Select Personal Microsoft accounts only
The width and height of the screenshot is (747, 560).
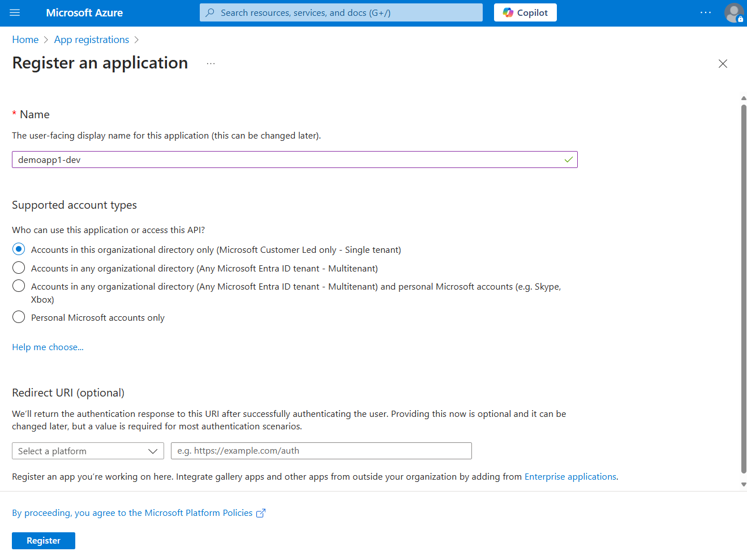[18, 317]
